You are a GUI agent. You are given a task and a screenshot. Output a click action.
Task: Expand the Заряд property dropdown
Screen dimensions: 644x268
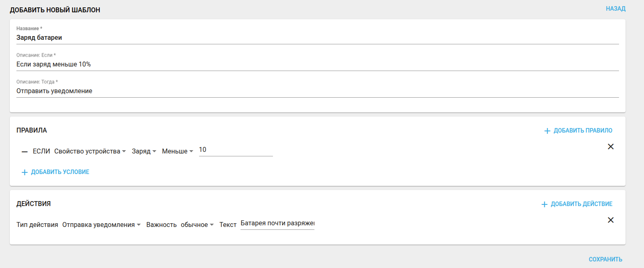144,151
